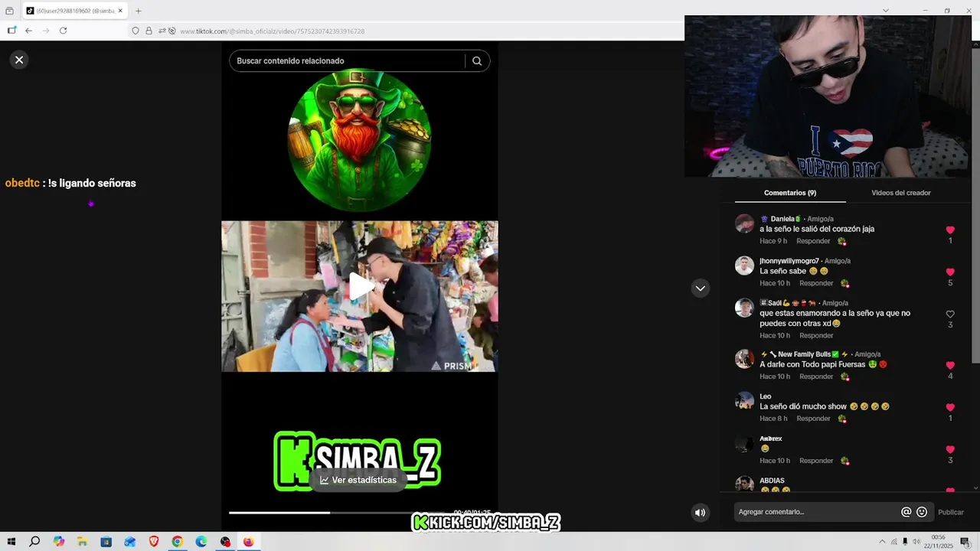Viewport: 980px width, 551px height.
Task: Open Microsoft Edge from the taskbar
Action: coord(201,542)
